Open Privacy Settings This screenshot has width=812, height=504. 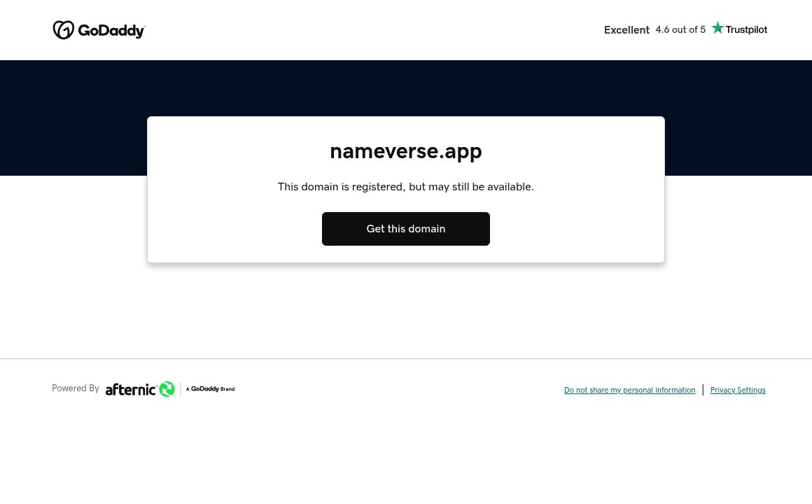(x=738, y=390)
